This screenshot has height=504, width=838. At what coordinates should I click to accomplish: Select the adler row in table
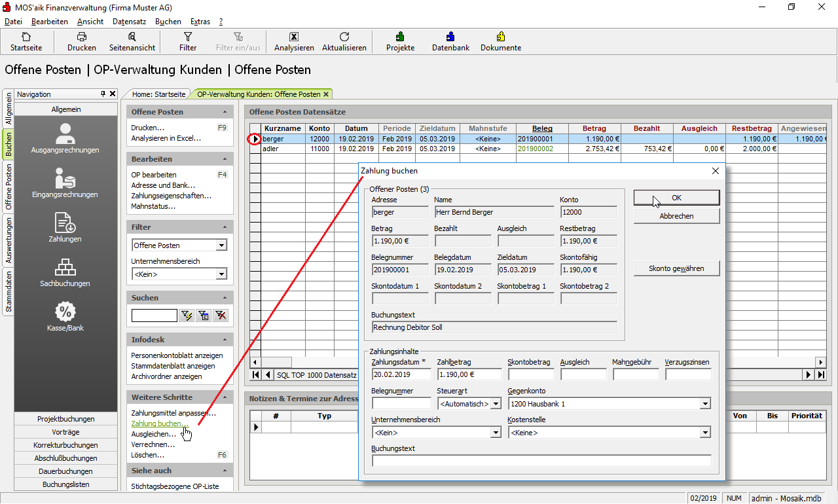(282, 149)
